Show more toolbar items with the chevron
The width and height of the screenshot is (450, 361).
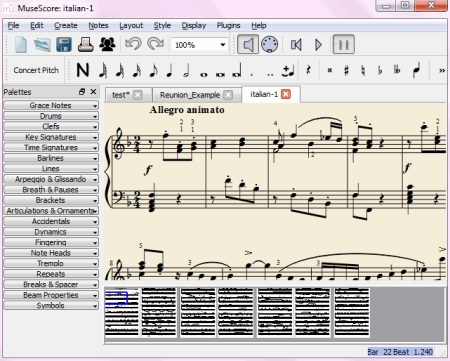(x=442, y=70)
